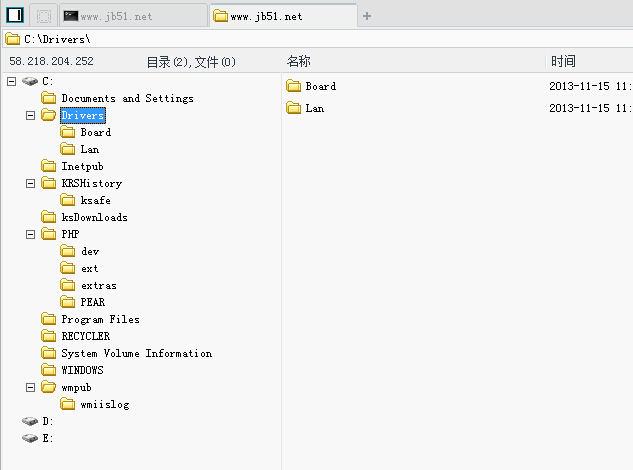633x470 pixels.
Task: Collapse the wmpub folder node
Action: [x=30, y=388]
